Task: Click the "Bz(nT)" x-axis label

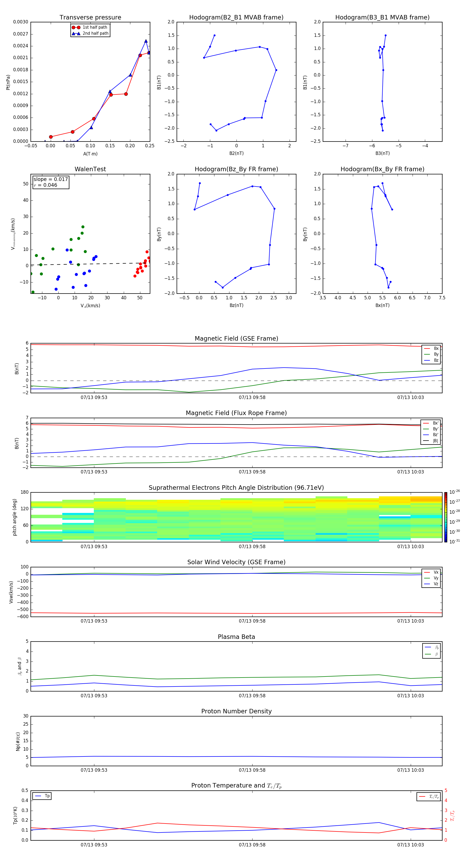Action: coord(236,305)
